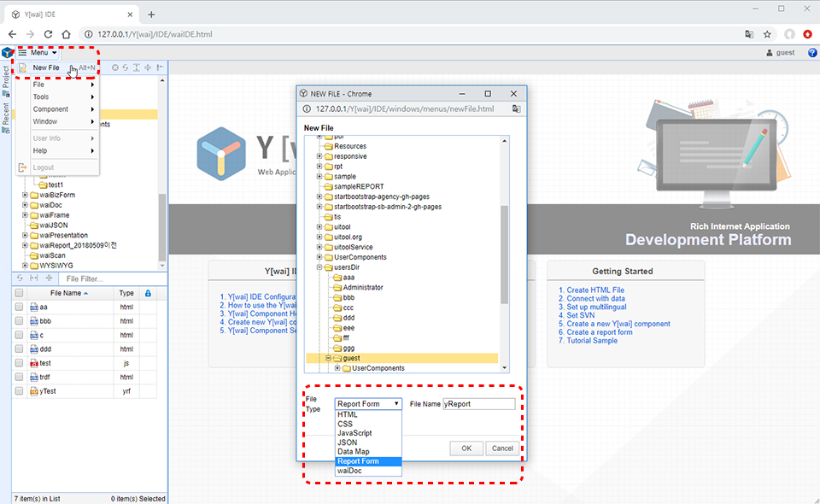This screenshot has width=820, height=504.
Task: Click the help question mark icon
Action: (x=811, y=53)
